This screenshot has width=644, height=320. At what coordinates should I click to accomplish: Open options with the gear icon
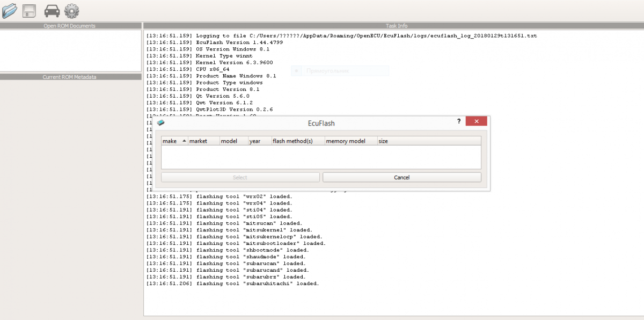72,11
